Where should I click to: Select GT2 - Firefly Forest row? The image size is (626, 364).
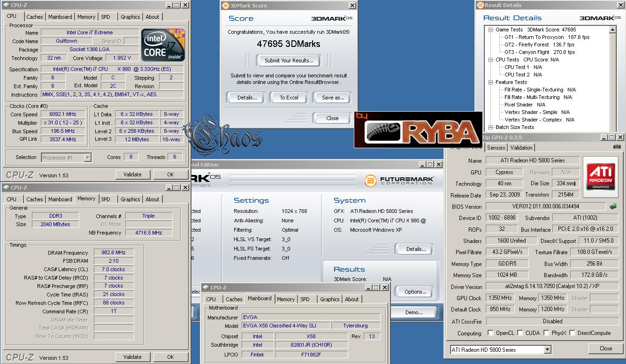tap(539, 45)
